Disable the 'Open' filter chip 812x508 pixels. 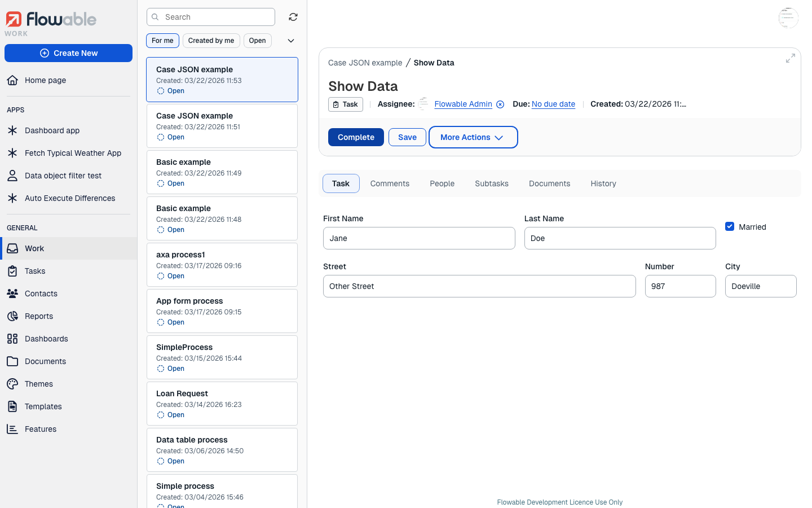click(257, 40)
